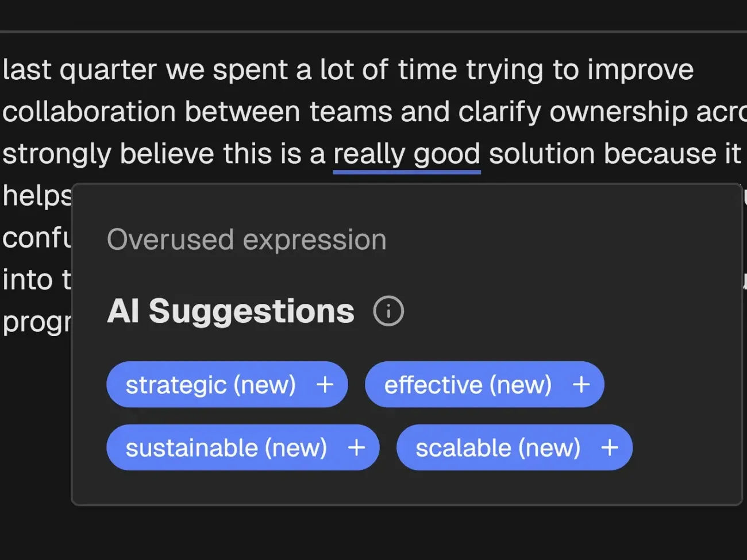
Task: Click the "AI Suggestions" heading
Action: point(230,310)
